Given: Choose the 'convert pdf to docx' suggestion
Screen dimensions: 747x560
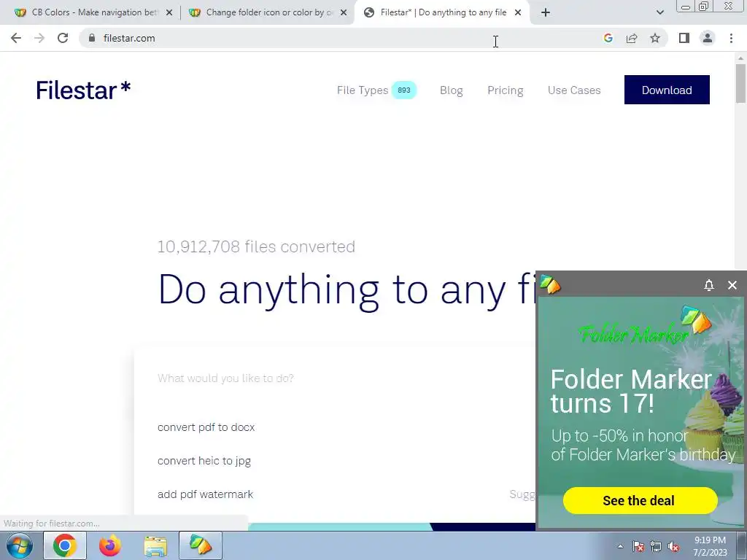Looking at the screenshot, I should coord(206,427).
